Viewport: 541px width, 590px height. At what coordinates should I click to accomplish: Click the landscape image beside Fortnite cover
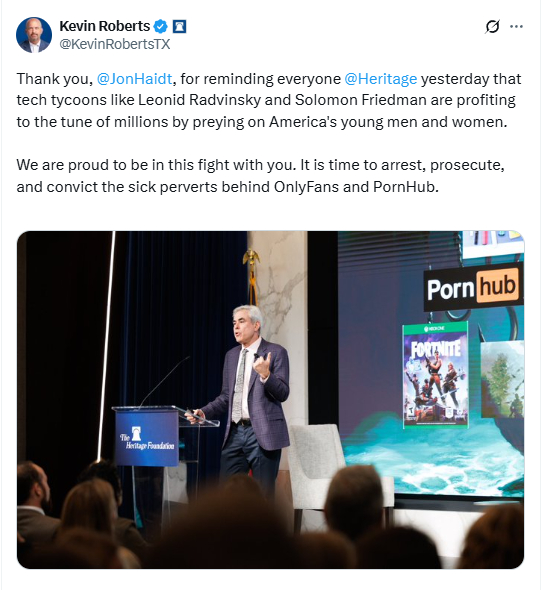[x=502, y=379]
